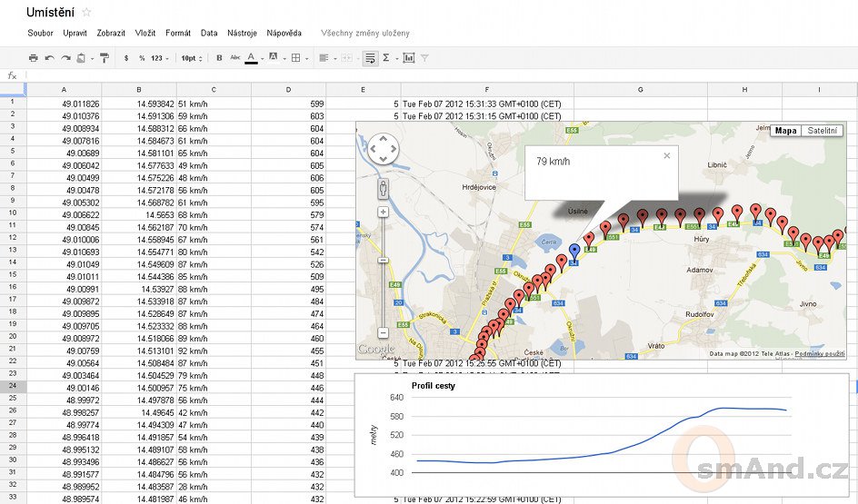Viewport: 858px width, 504px height.
Task: Click the align text icon
Action: click(324, 58)
